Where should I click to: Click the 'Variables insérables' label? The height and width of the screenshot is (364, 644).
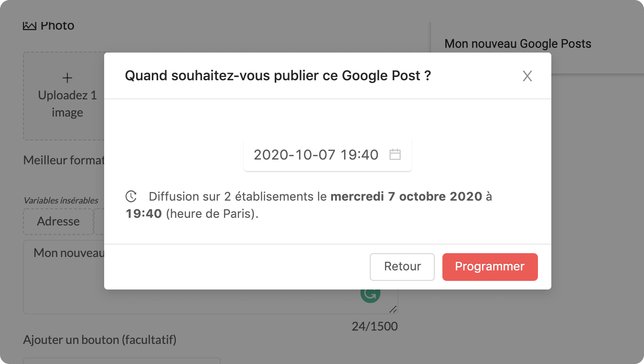[x=61, y=201]
